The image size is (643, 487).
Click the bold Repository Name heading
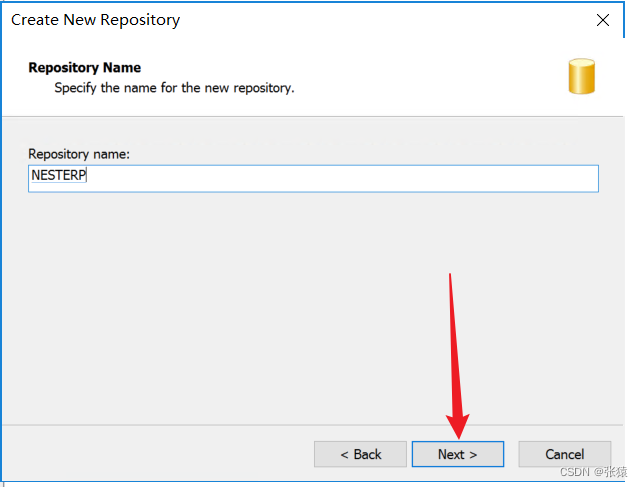click(84, 68)
